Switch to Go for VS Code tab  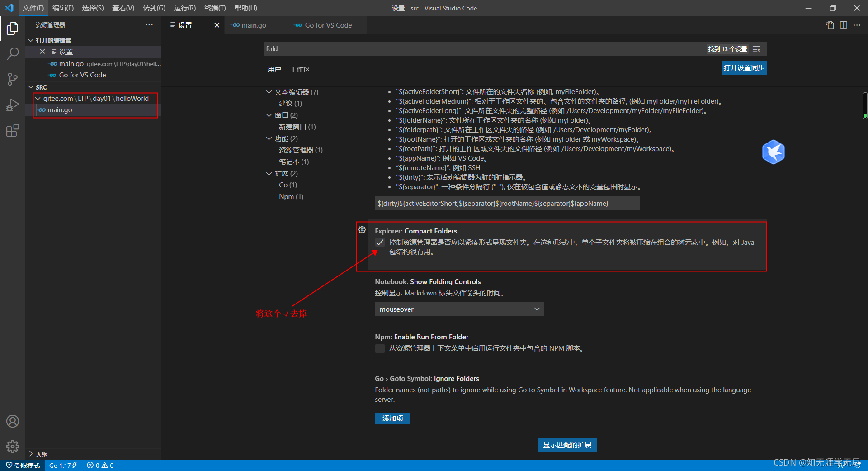327,25
